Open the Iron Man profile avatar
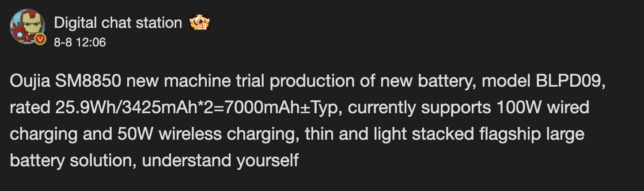Image resolution: width=644 pixels, height=191 pixels. coord(27,27)
